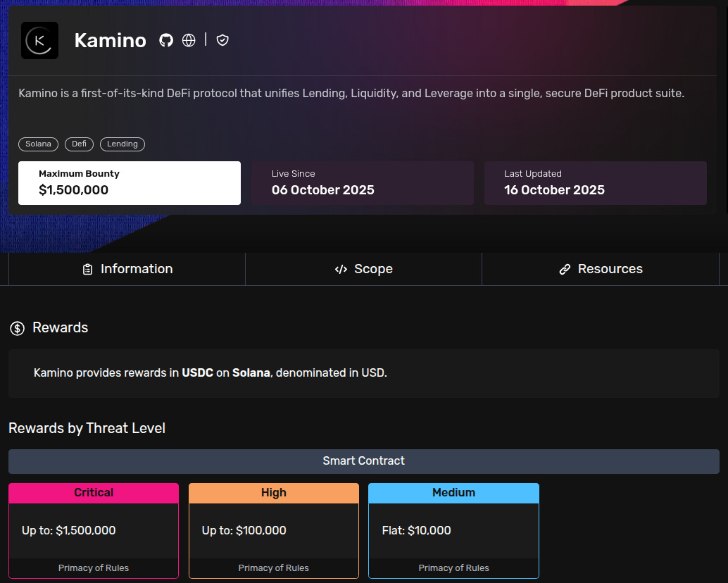Click the Kamino protocol description text
Viewport: 728px width, 583px height.
click(351, 94)
